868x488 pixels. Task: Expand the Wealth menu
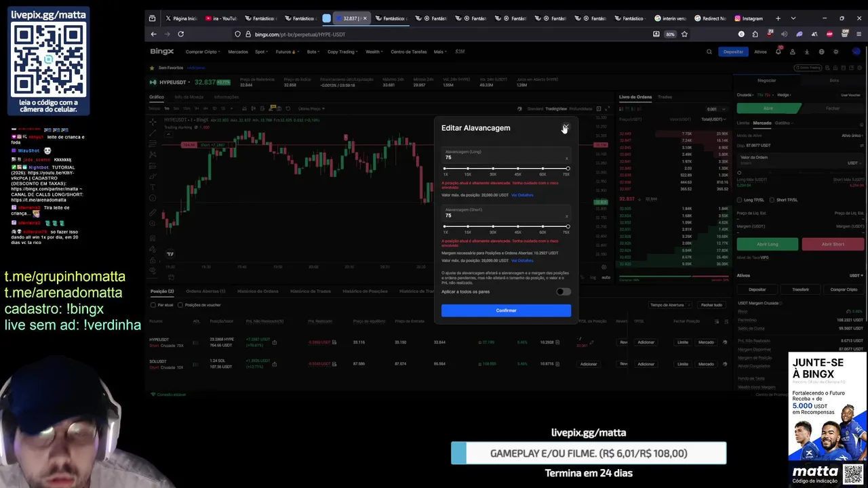pos(374,52)
